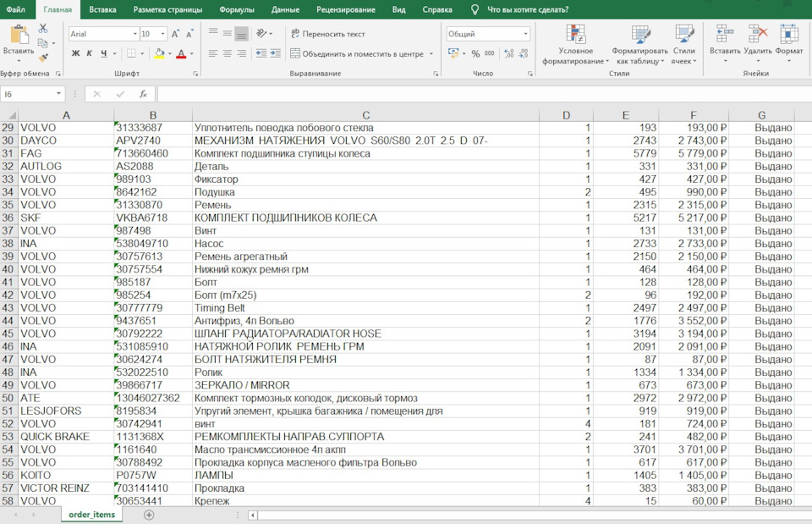Viewport: 812px width, 524px height.
Task: Switch to the Данные tab
Action: point(285,9)
